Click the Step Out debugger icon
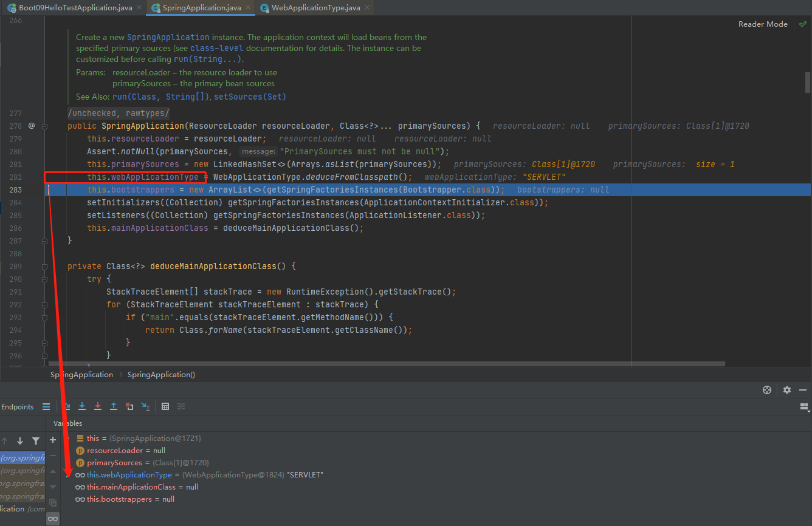Viewport: 812px width, 526px height. tap(114, 406)
